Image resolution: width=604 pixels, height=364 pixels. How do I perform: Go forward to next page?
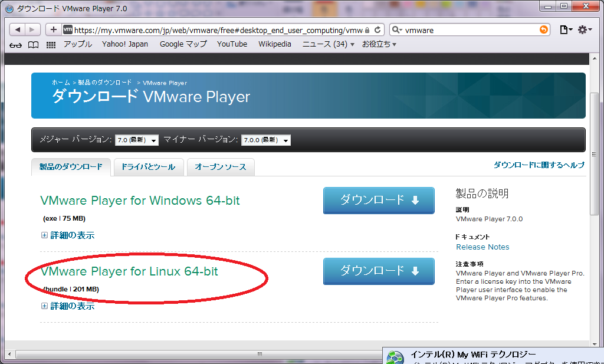coord(32,29)
